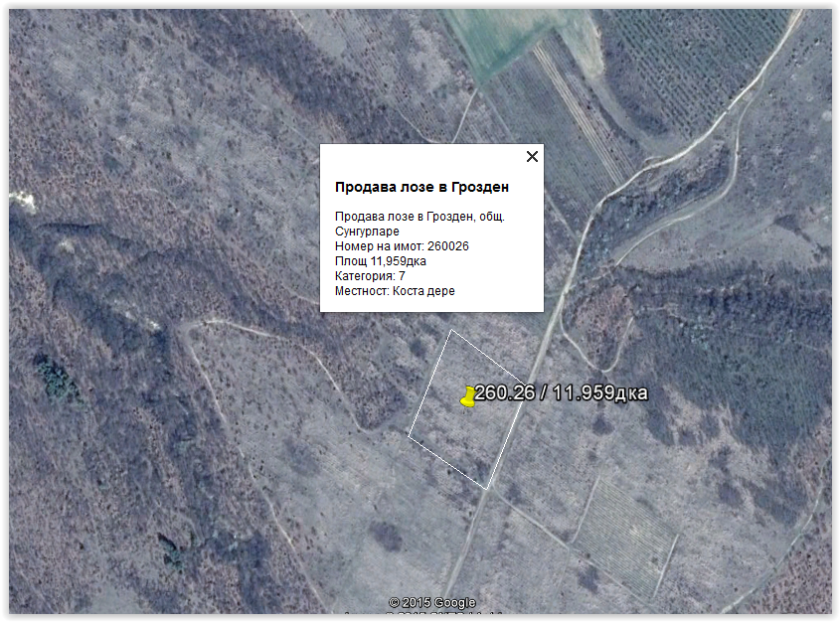Click the bottom corner of white parcel outline
This screenshot has height=622, width=840.
(487, 489)
